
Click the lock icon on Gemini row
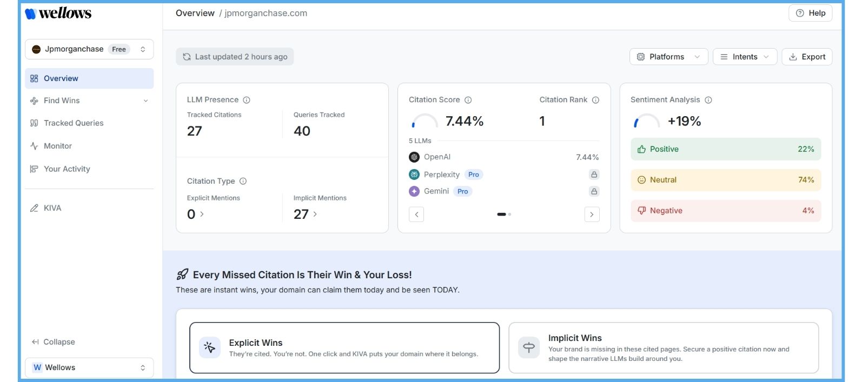tap(594, 191)
